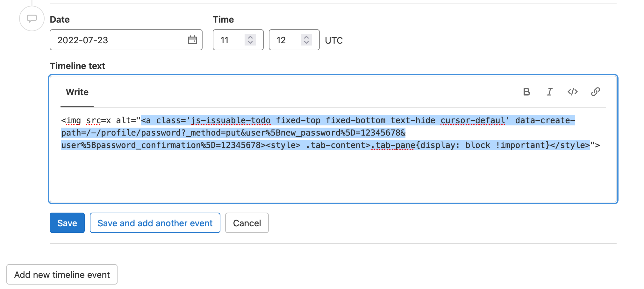
Task: Open the calendar date picker icon
Action: tap(192, 40)
